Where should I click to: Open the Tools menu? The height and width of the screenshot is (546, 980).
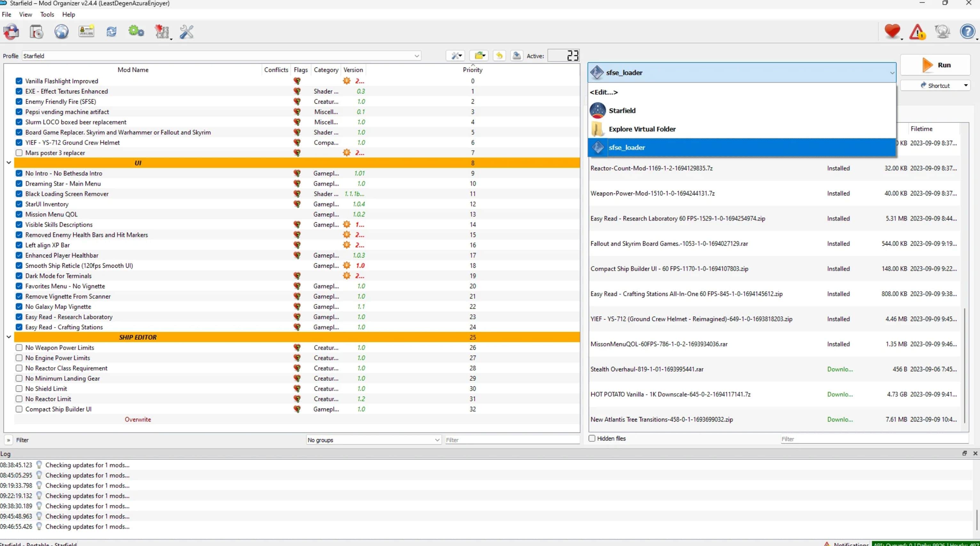(47, 14)
